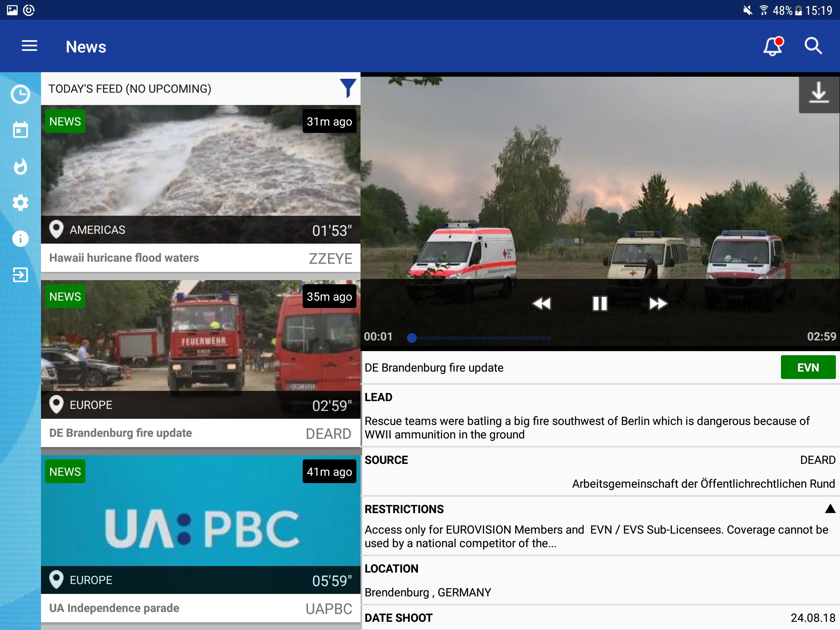The height and width of the screenshot is (630, 840).
Task: Pause the playing video
Action: 600,304
